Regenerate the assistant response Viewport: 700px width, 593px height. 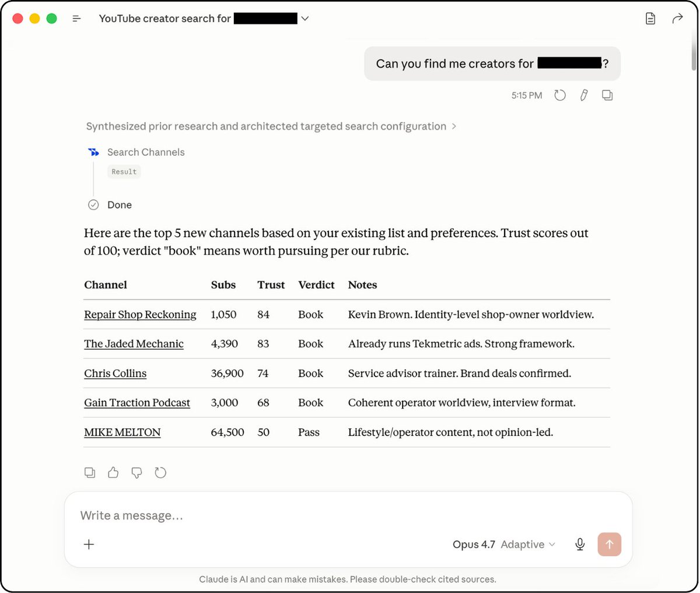pos(160,473)
